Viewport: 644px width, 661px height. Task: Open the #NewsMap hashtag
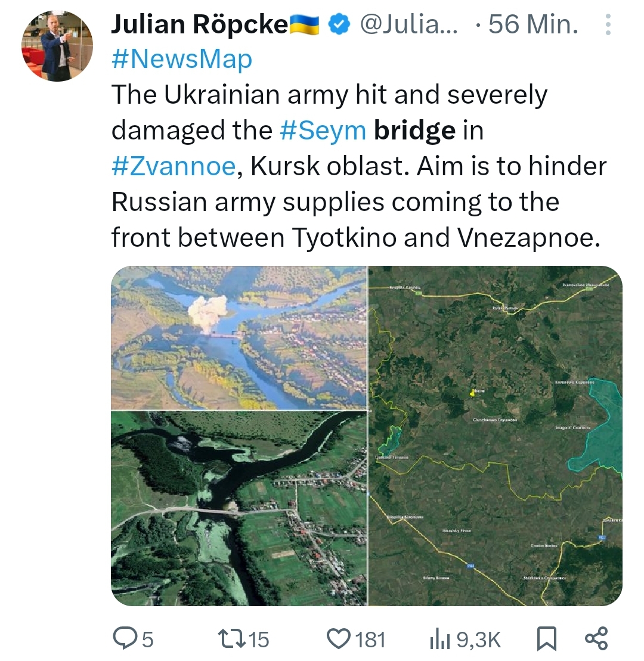click(x=182, y=59)
